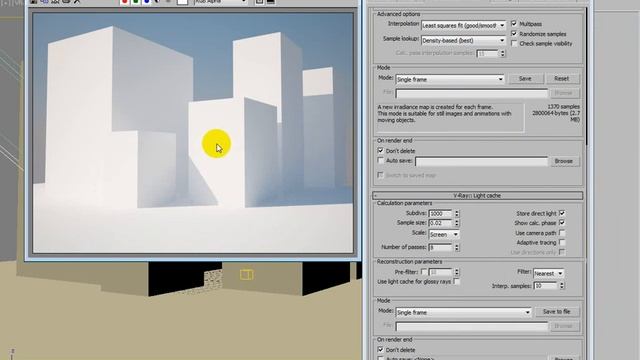Enable Adaptive tracing checkbox

click(x=562, y=242)
